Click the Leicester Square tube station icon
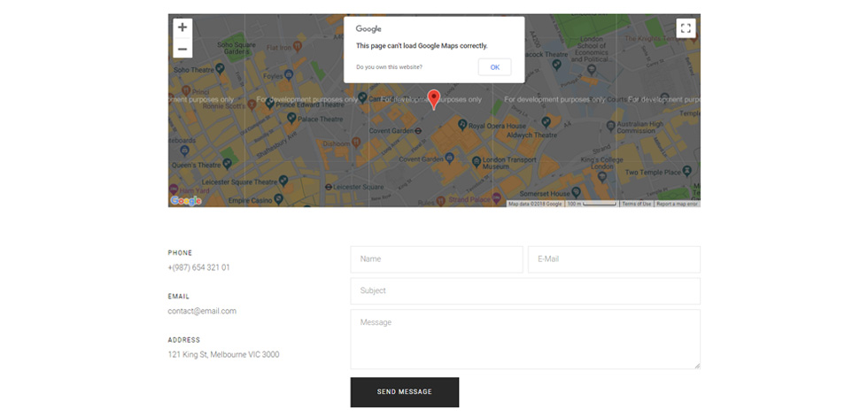Viewport: 868px width, 417px height. pos(329,187)
